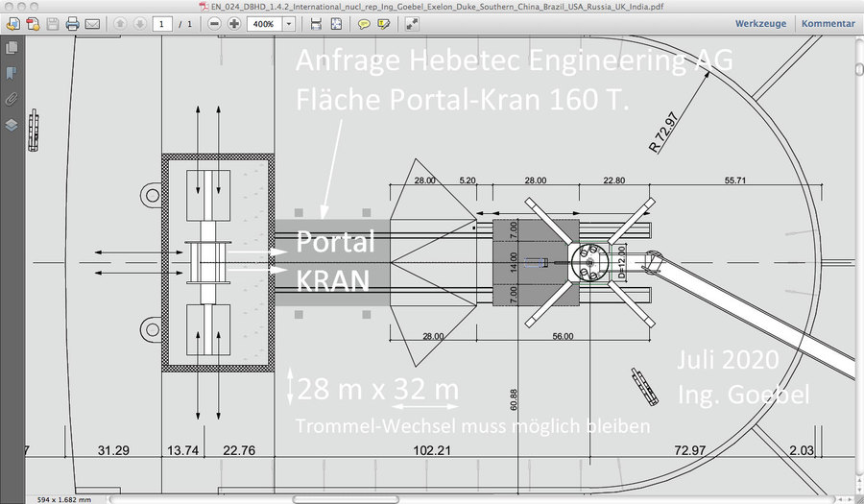Click the PDF file icon in title bar
The image size is (864, 504).
click(x=204, y=7)
